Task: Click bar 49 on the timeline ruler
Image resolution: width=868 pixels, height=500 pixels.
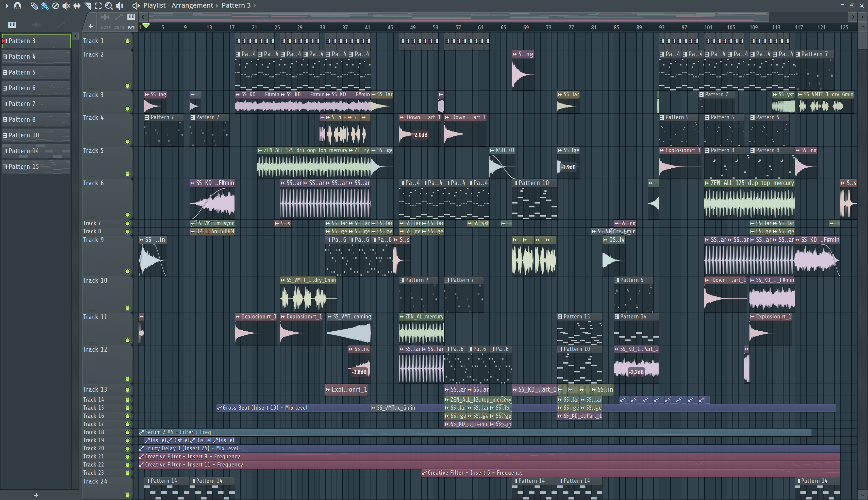Action: [x=412, y=27]
